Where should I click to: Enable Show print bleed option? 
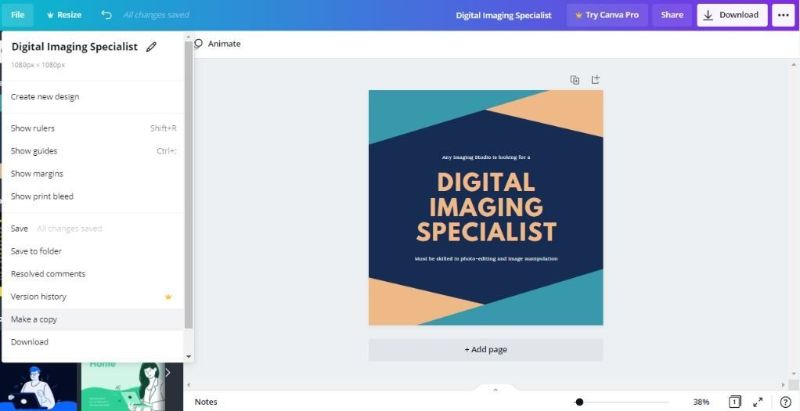(42, 196)
